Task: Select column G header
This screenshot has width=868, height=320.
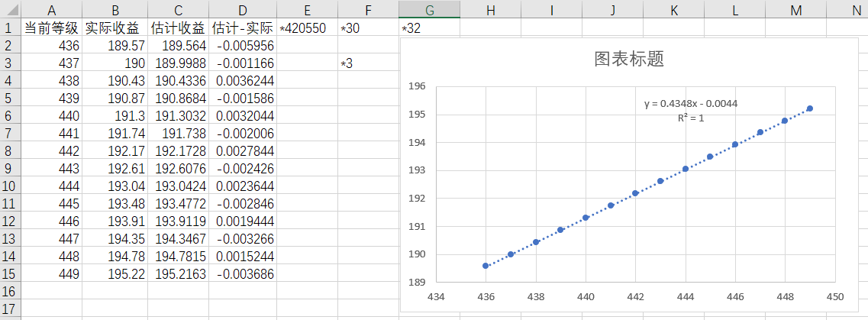Action: (429, 9)
